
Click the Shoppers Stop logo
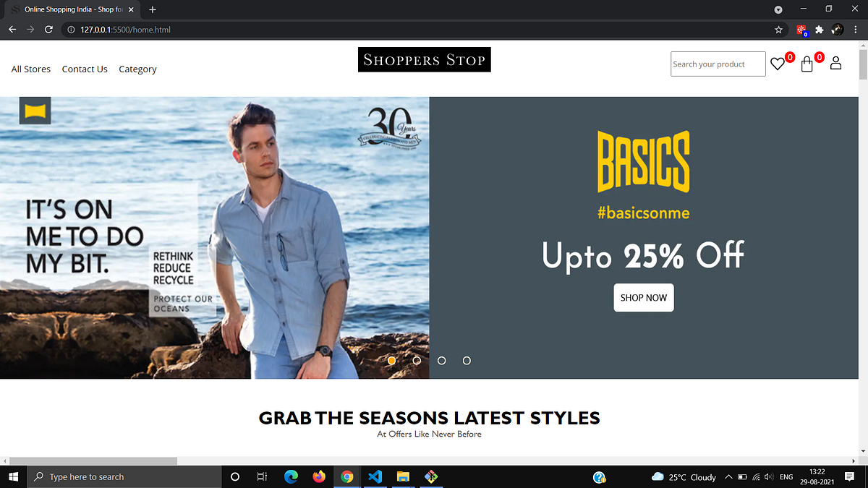pos(425,59)
